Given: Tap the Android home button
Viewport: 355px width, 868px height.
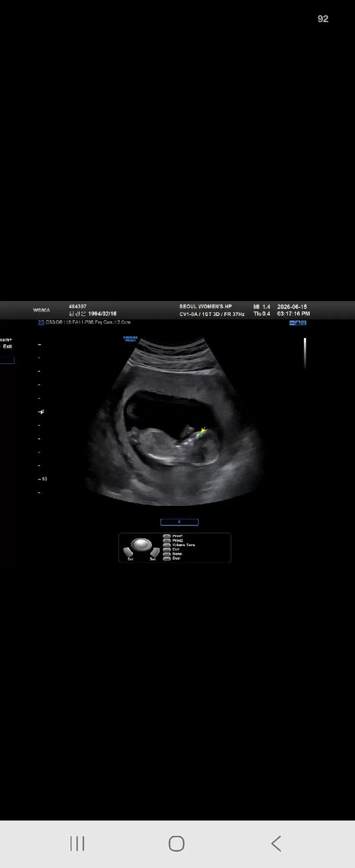Looking at the screenshot, I should (176, 844).
